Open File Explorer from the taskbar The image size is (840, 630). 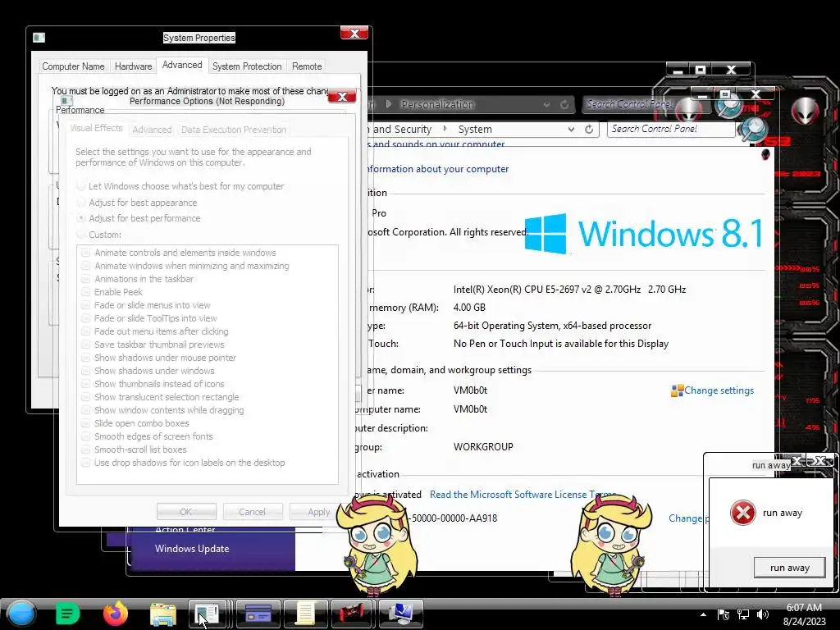163,614
